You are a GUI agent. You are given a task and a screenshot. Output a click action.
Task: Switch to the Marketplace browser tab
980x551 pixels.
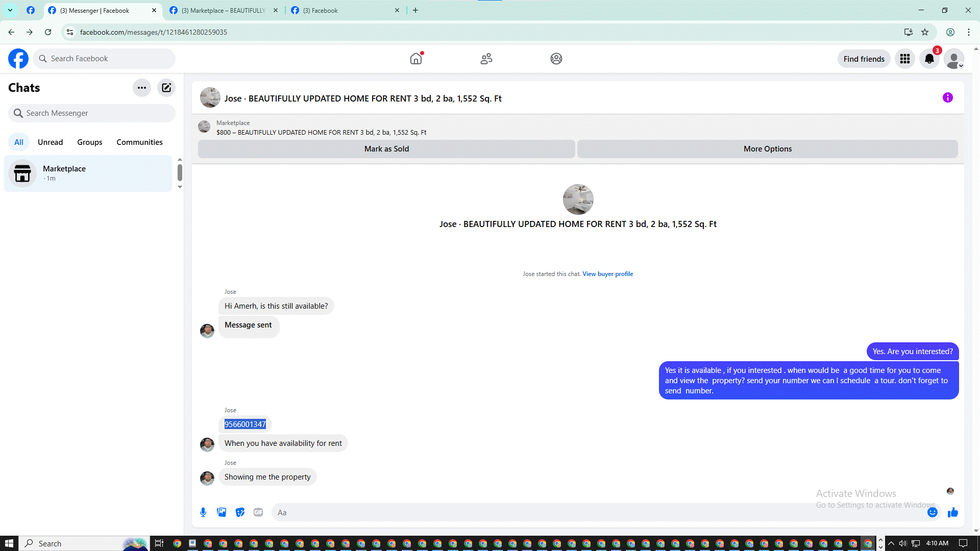224,10
